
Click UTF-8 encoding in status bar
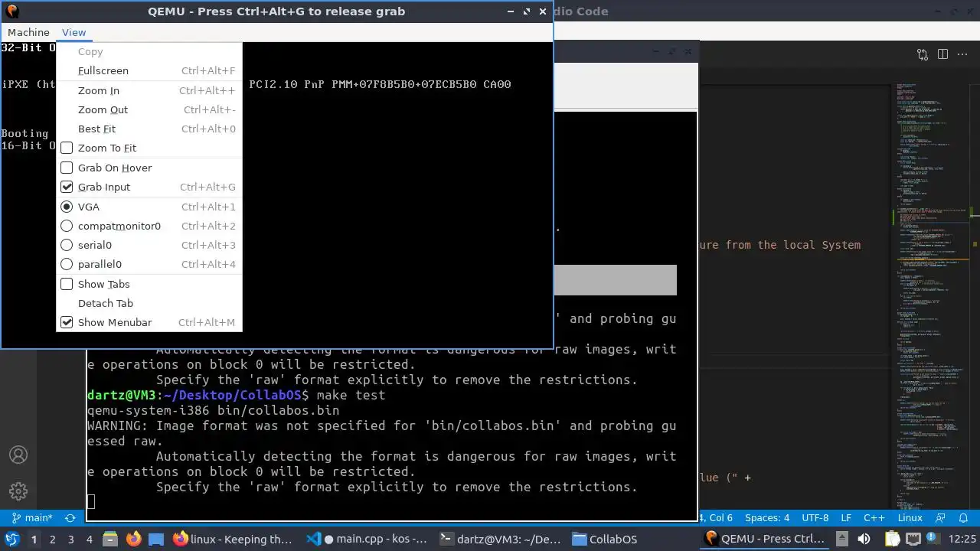click(815, 518)
